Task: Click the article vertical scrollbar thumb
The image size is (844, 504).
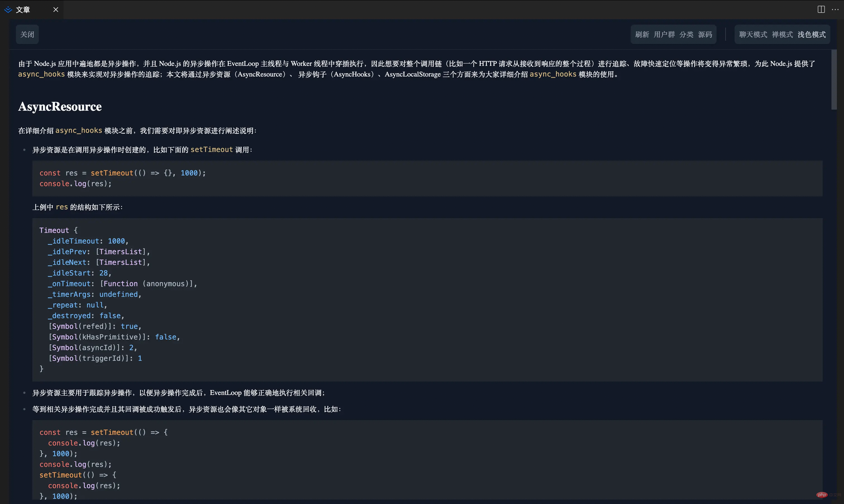Action: [834, 80]
